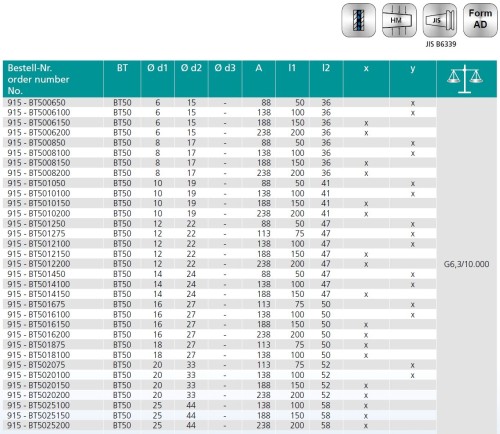Click order number 915 - BT5012100

tap(39, 244)
